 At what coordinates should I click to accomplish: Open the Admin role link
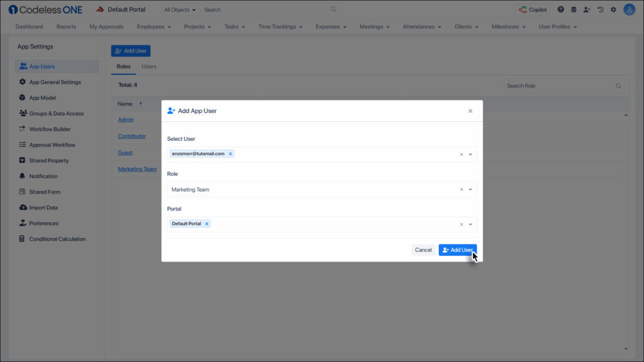[x=126, y=120]
